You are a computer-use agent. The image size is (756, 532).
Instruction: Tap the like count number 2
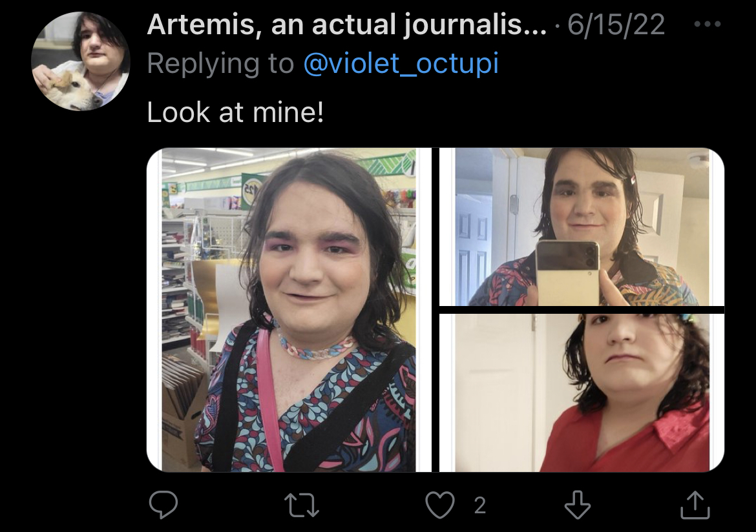tap(479, 506)
